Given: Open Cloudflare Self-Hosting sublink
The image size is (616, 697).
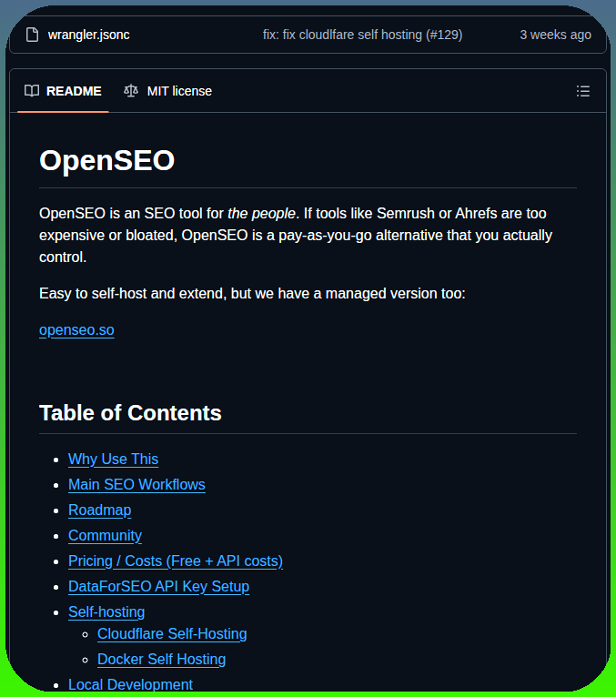Looking at the screenshot, I should (172, 634).
